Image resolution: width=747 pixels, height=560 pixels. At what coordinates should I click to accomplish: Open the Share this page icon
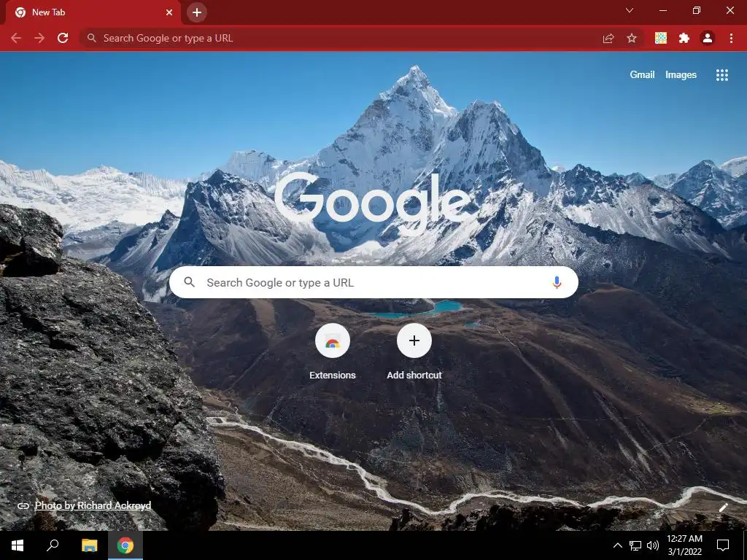pos(608,38)
